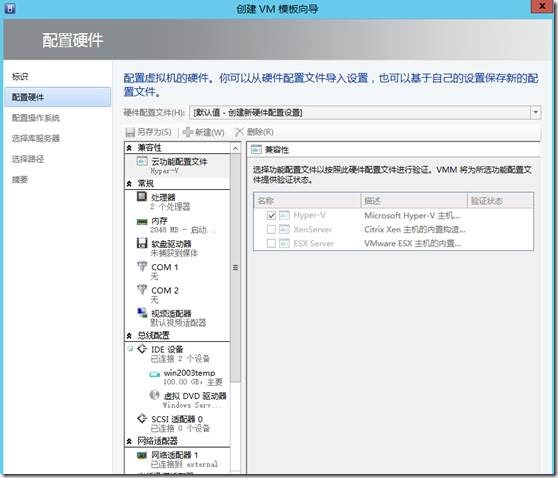
Task: Click the memory chip icon
Action: (x=142, y=222)
